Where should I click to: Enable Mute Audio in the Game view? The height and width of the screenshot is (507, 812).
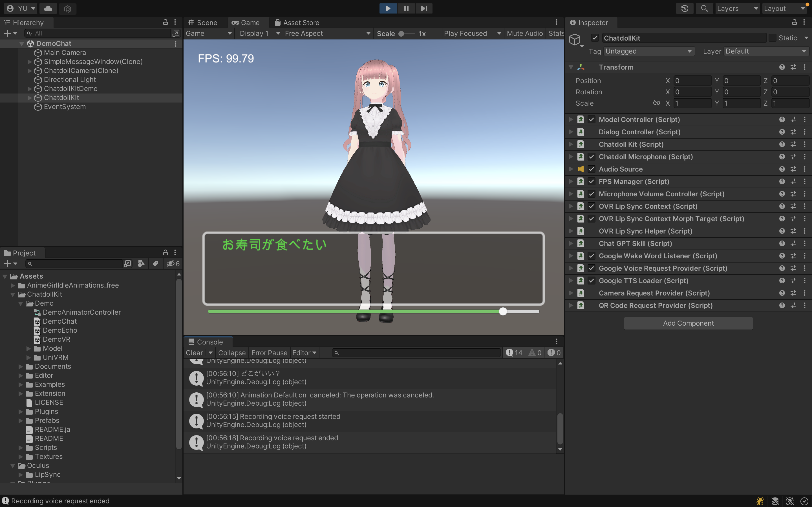click(x=524, y=33)
